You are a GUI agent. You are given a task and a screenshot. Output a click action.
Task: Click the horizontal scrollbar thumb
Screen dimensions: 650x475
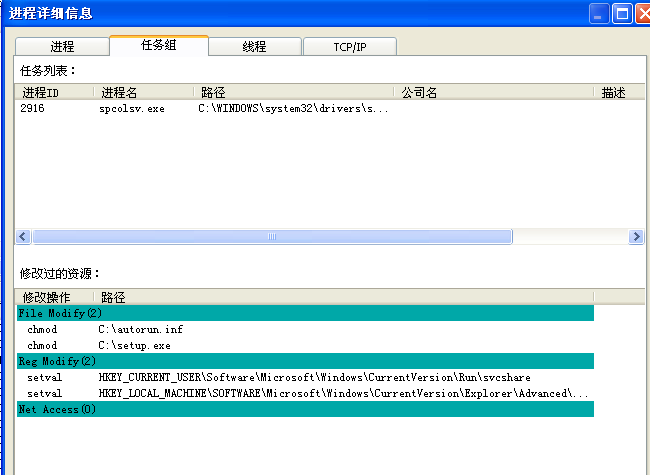click(272, 237)
